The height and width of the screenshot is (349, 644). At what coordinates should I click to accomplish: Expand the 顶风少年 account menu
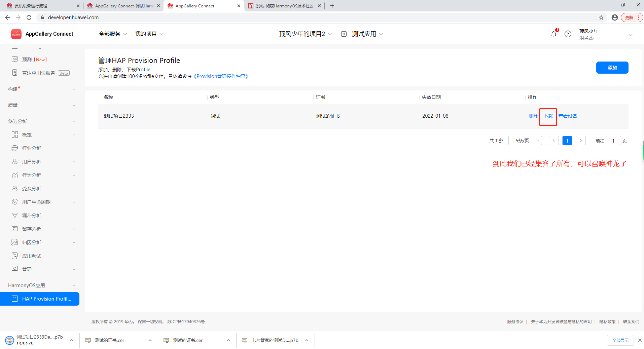(x=631, y=35)
